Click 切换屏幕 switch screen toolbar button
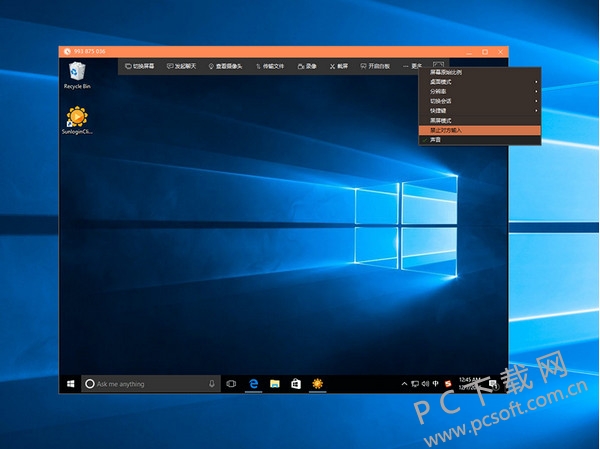This screenshot has height=449, width=600. [140, 66]
